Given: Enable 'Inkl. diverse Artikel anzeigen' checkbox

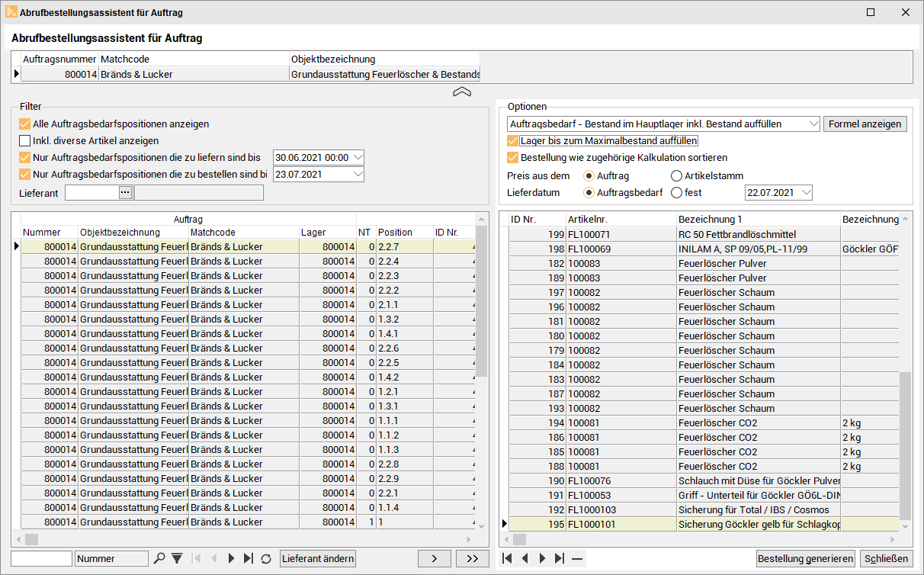Looking at the screenshot, I should click(24, 140).
